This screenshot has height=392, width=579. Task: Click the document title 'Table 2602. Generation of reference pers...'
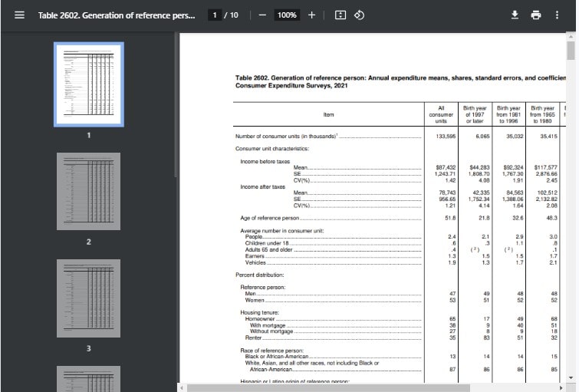coord(117,15)
